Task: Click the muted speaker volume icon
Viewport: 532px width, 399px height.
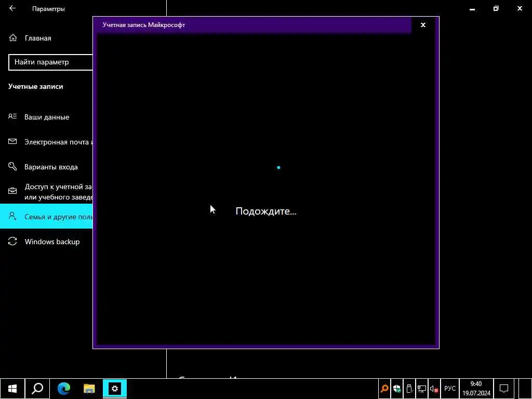Action: (x=434, y=389)
